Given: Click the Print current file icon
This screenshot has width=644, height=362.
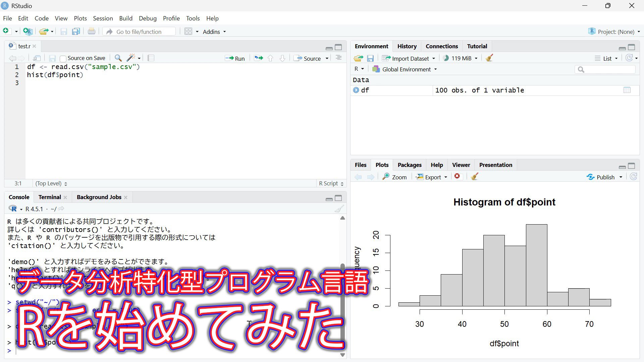Looking at the screenshot, I should (x=92, y=32).
